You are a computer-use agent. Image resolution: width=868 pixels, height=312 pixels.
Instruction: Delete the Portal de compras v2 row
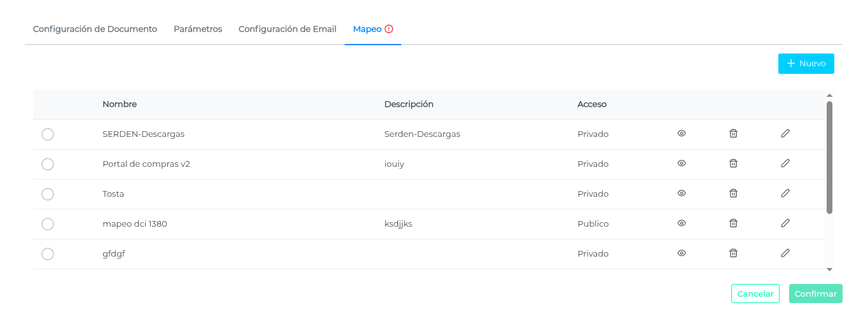733,164
